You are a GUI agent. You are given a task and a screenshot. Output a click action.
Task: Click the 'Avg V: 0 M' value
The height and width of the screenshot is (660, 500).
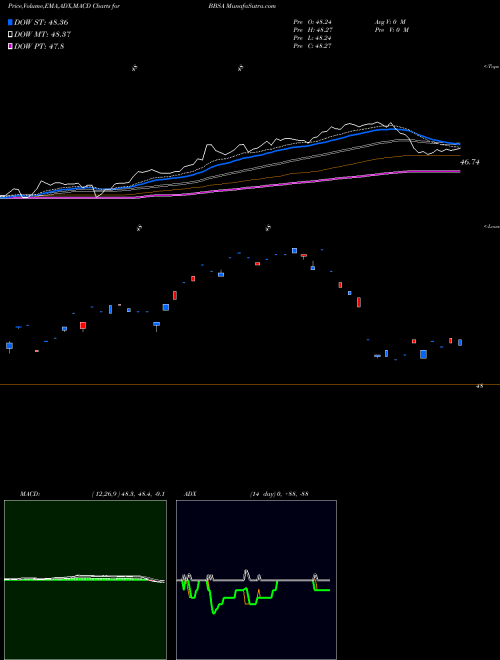click(390, 21)
